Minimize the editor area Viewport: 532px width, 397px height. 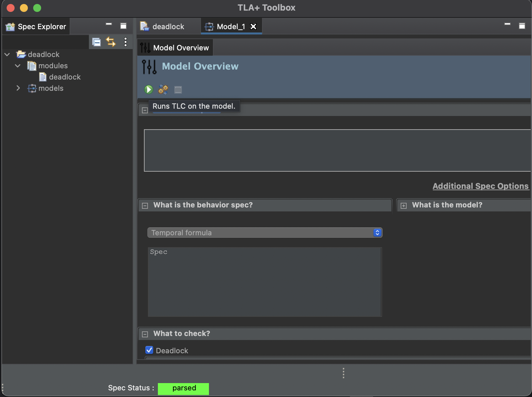507,24
